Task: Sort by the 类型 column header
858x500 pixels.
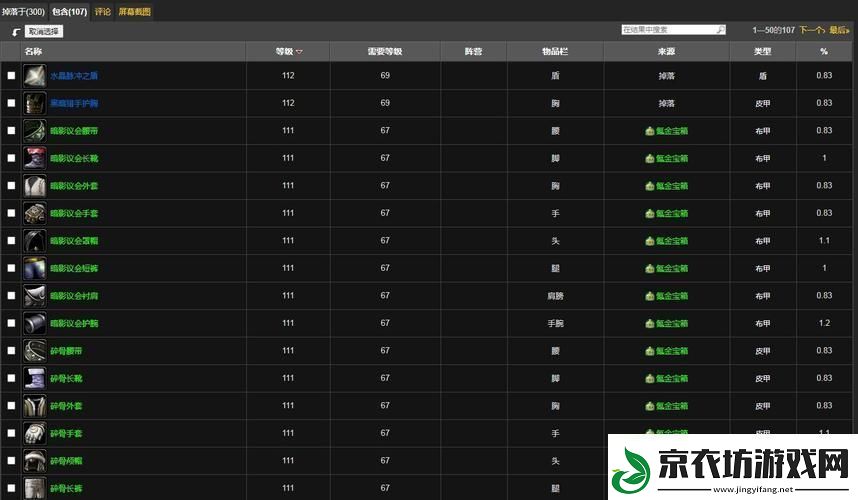Action: click(762, 51)
